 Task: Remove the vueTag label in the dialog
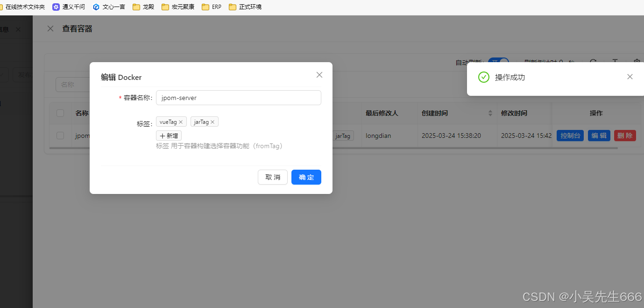click(x=181, y=122)
